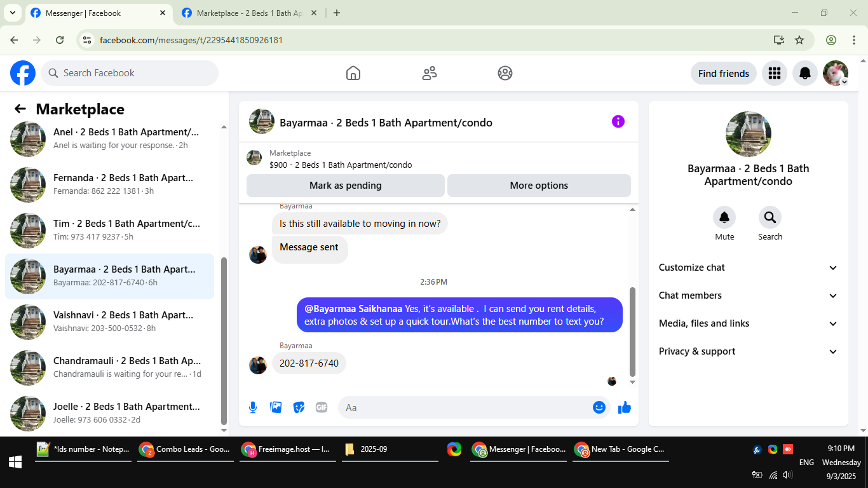Bookmark this page with the star icon

[x=799, y=40]
